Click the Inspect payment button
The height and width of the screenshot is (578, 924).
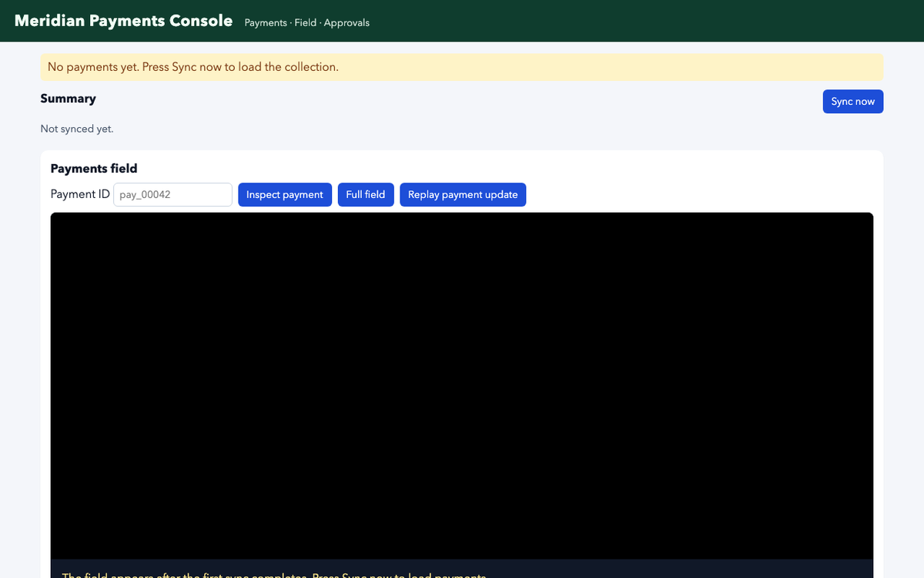click(x=285, y=195)
